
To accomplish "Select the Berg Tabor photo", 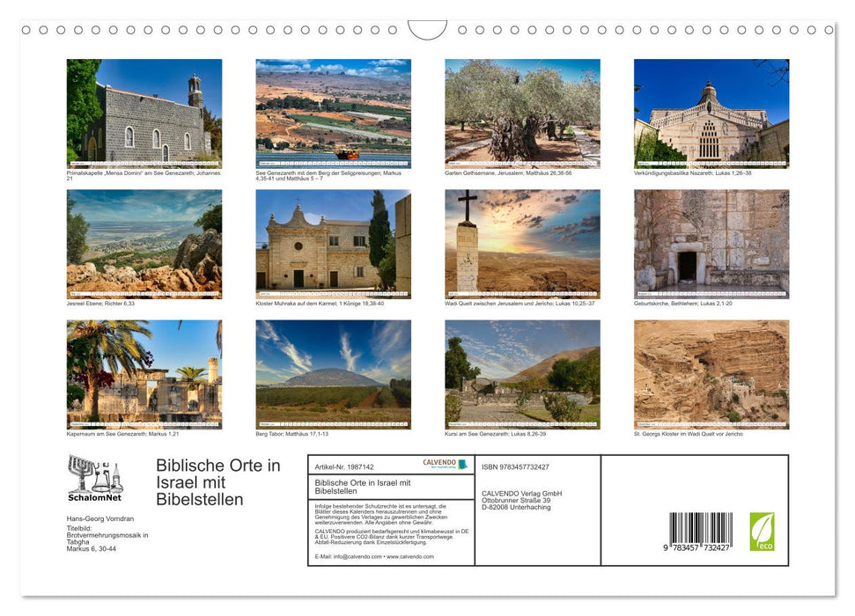I will pos(333,374).
